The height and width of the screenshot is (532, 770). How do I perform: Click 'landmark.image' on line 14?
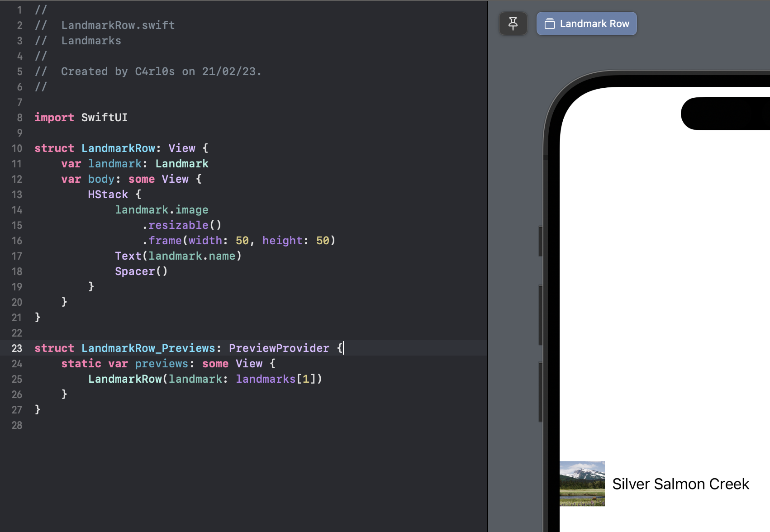[x=162, y=210]
